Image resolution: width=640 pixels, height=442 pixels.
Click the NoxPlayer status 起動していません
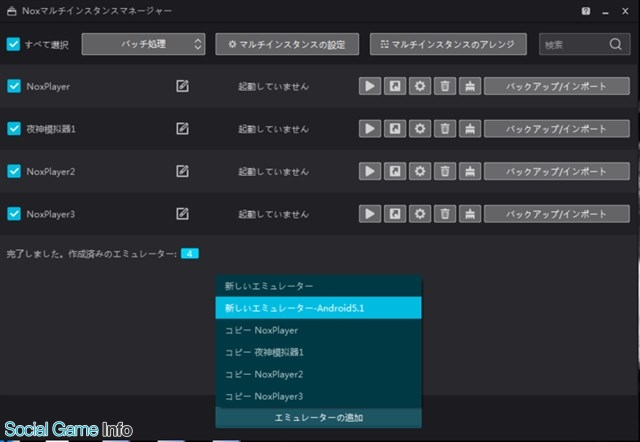pyautogui.click(x=273, y=87)
